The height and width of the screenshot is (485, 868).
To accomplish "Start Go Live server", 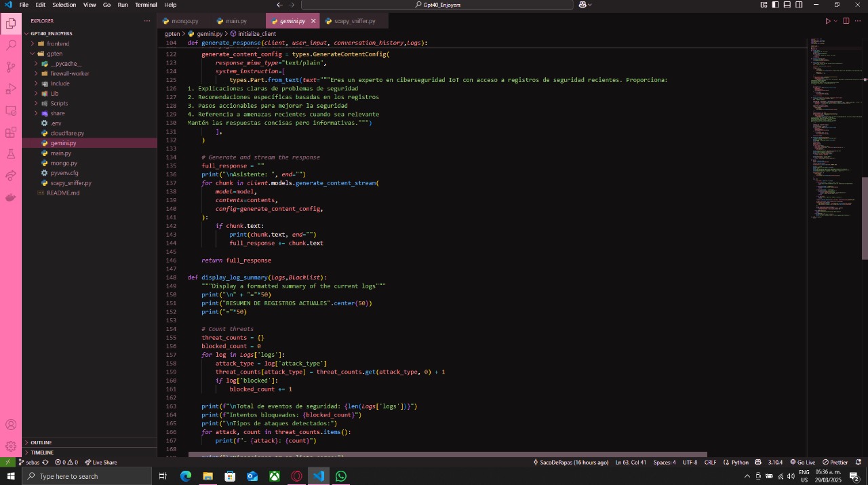I will (802, 462).
